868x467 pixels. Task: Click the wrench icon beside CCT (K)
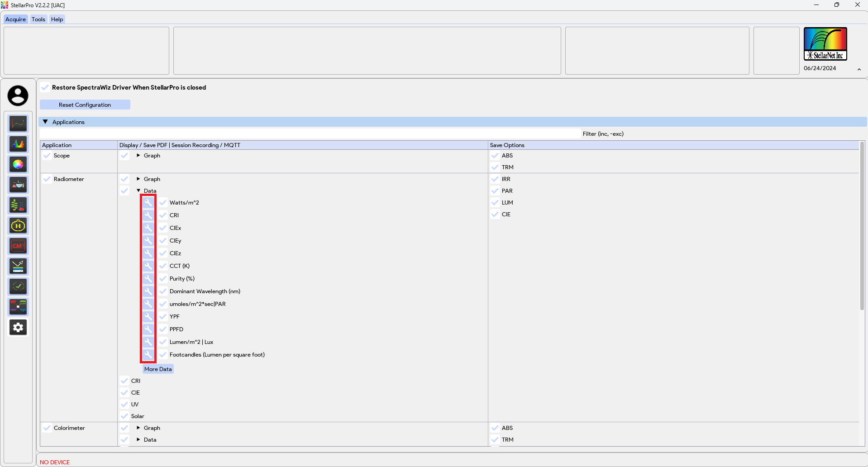[148, 266]
